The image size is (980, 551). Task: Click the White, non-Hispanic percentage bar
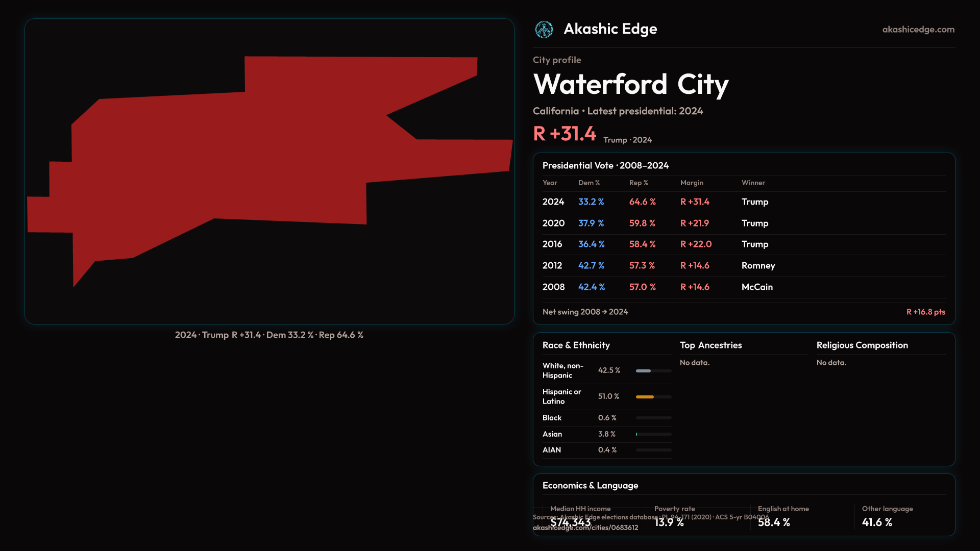click(653, 371)
